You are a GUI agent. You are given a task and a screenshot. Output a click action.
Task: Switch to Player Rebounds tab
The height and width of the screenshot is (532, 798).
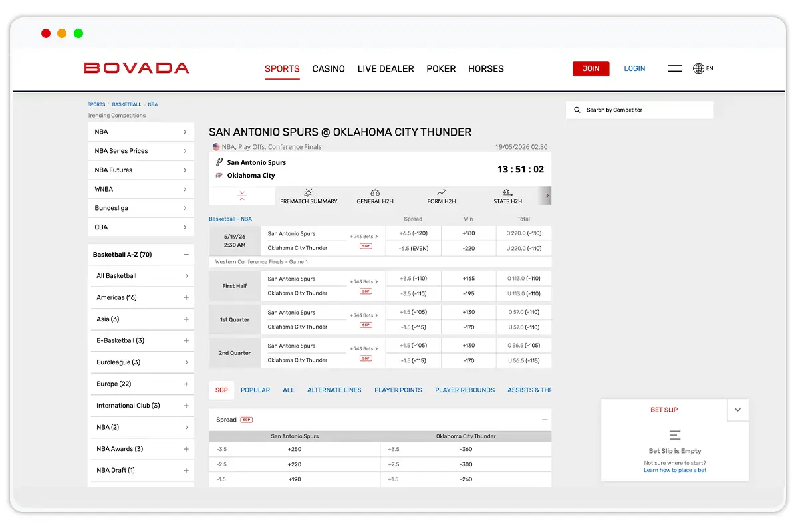(x=465, y=390)
